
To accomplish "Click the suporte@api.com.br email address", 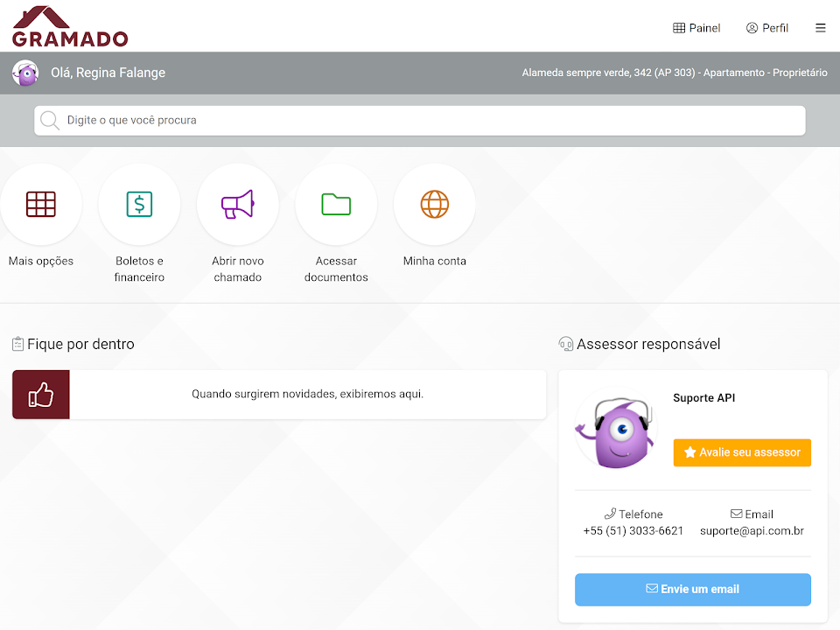I will pos(752,531).
